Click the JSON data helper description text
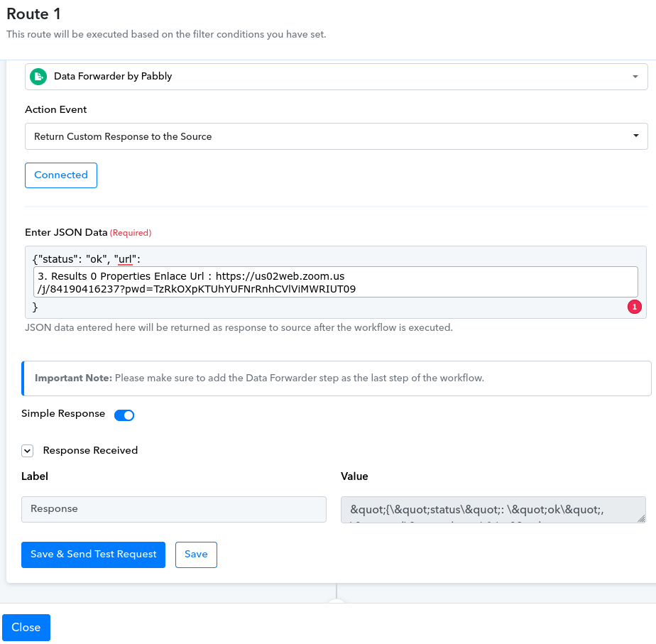 [x=239, y=327]
